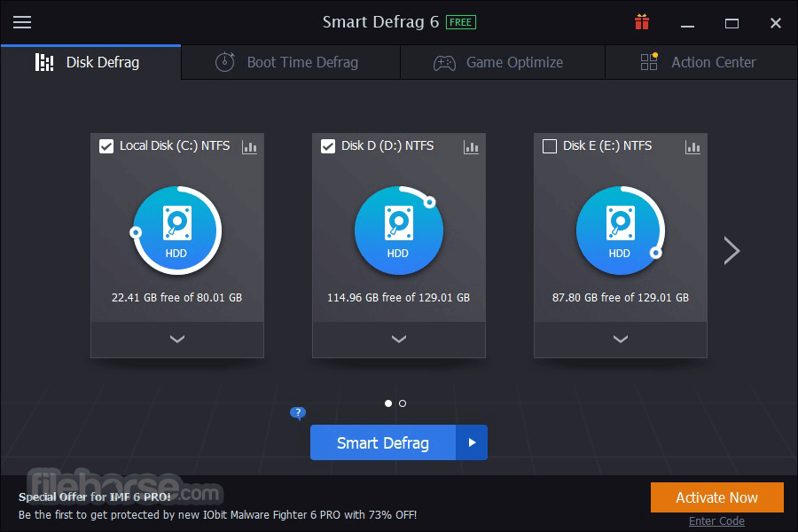Open the Enter Code link
Viewport: 798px width, 532px height.
coord(716,521)
